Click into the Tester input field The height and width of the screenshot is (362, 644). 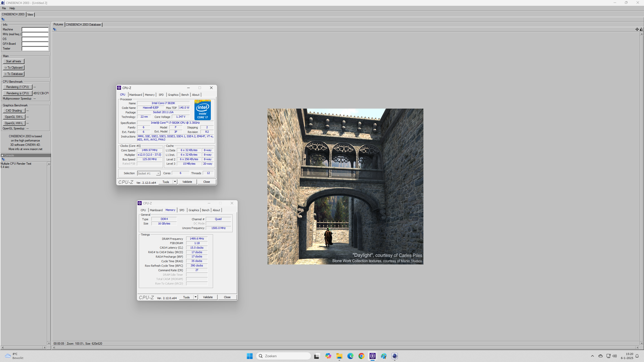[35, 49]
